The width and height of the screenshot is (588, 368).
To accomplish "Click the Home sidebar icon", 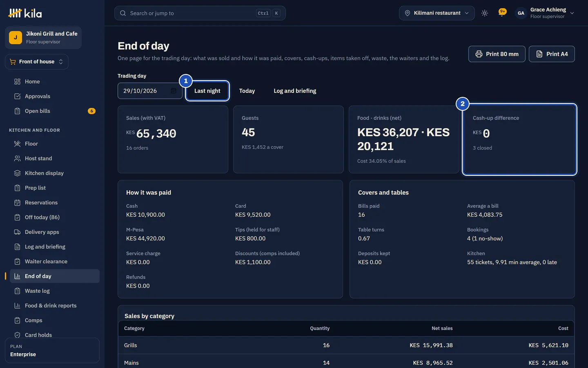I will (x=17, y=82).
